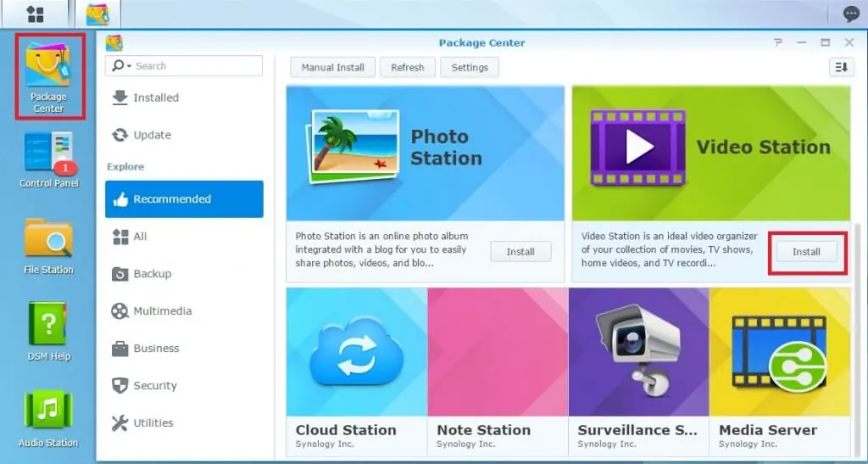Select the Recommended category
The image size is (868, 464).
[184, 198]
